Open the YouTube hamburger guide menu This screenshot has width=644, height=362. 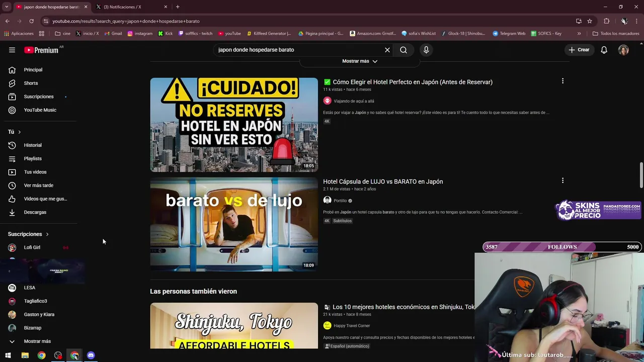point(12,50)
